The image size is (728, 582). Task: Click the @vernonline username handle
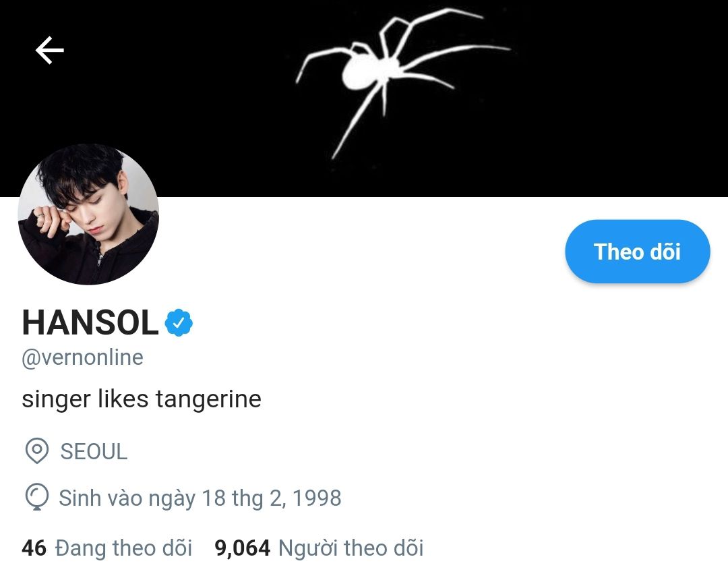pos(82,357)
